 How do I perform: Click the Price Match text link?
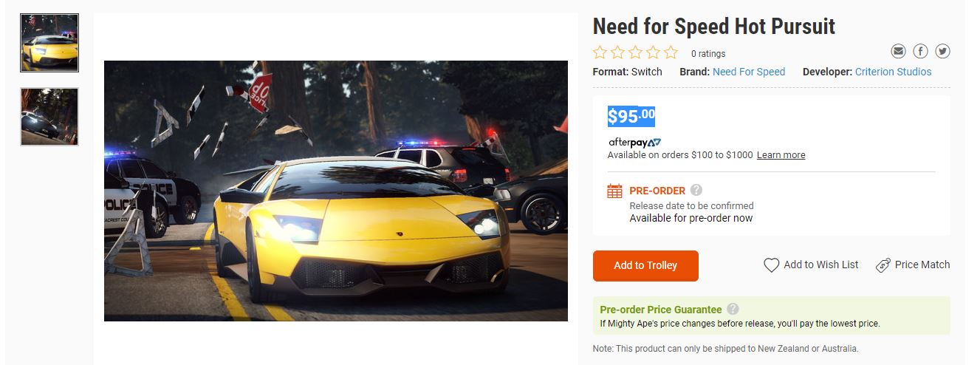[922, 265]
